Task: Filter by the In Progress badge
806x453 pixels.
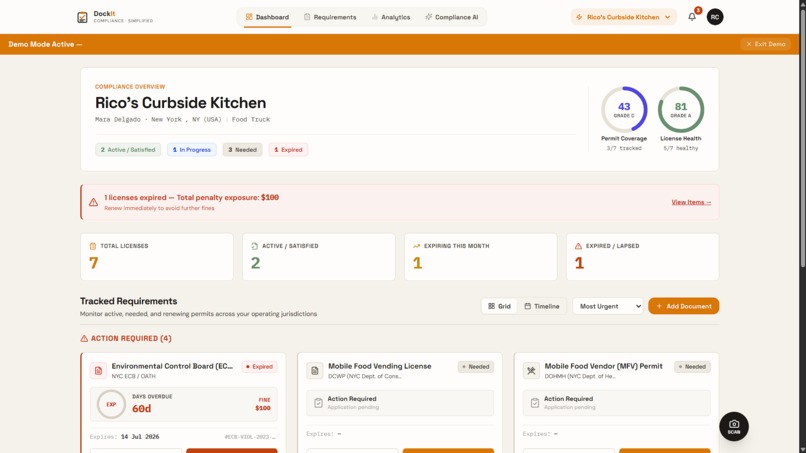Action: pos(192,150)
